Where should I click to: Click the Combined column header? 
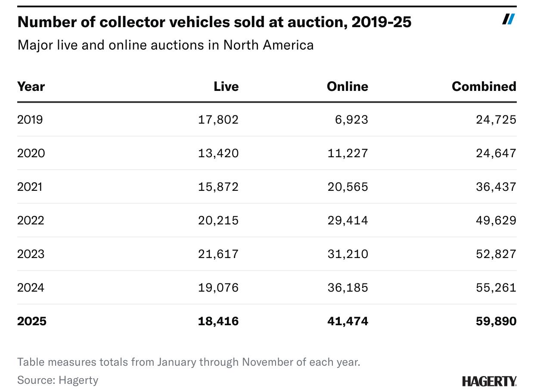(484, 87)
